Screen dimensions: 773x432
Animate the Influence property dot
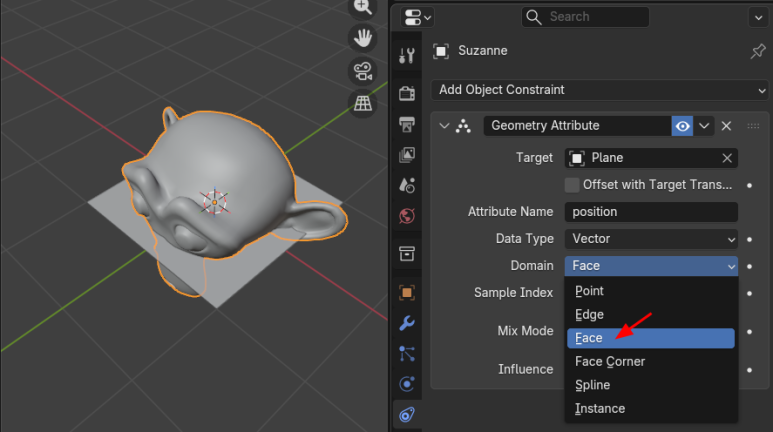click(x=749, y=370)
